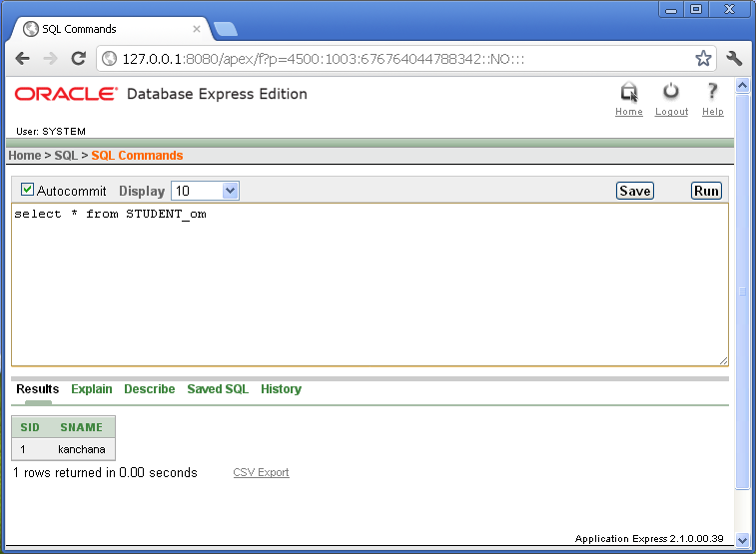
Task: Click the browser forward arrow
Action: [x=50, y=59]
